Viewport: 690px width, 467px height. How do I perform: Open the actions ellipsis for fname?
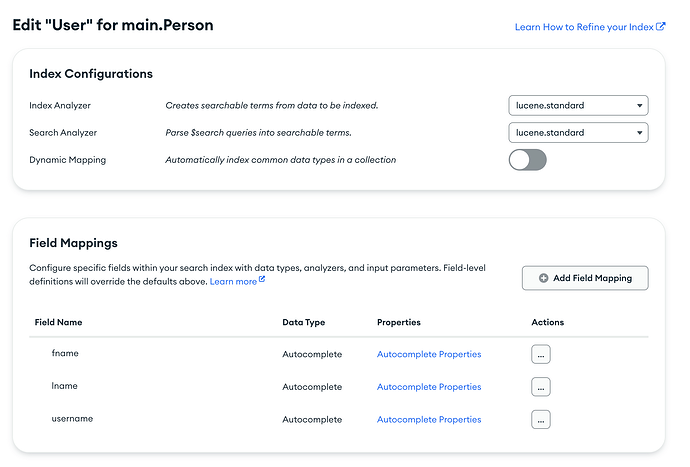click(541, 354)
